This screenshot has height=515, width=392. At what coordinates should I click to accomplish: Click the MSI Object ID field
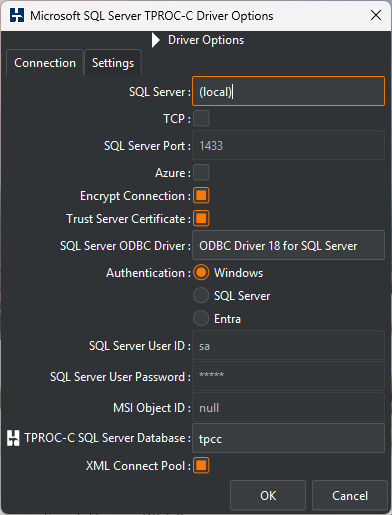288,407
